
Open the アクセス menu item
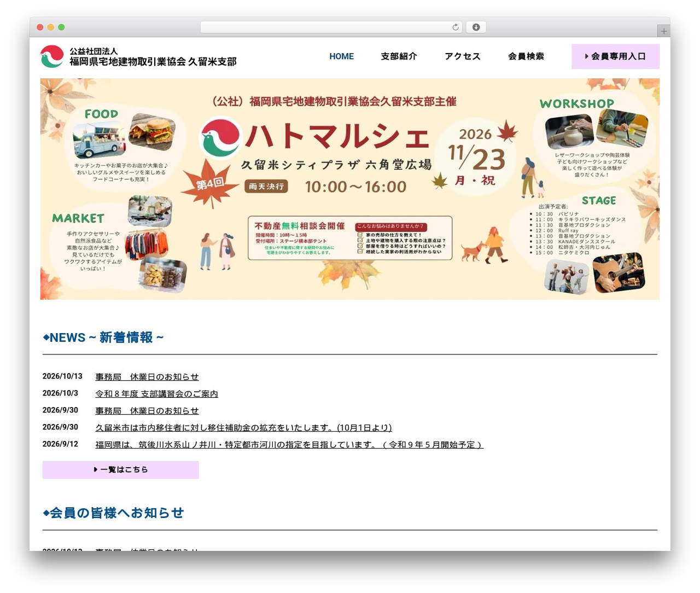coord(463,56)
